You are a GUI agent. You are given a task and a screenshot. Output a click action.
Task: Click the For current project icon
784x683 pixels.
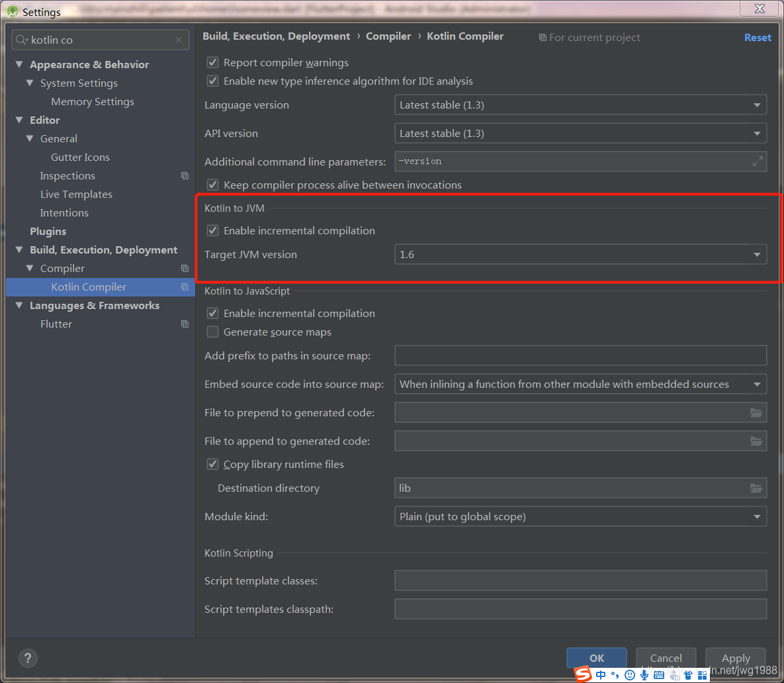click(x=543, y=38)
